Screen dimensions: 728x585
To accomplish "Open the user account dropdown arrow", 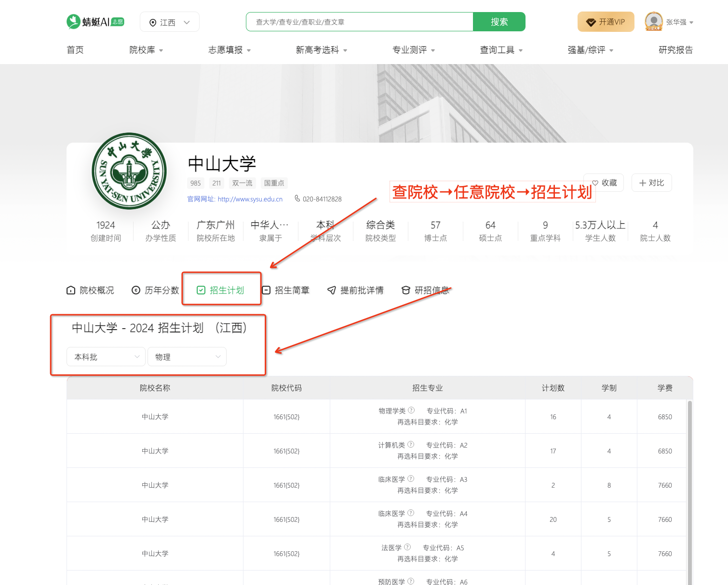I will [691, 23].
